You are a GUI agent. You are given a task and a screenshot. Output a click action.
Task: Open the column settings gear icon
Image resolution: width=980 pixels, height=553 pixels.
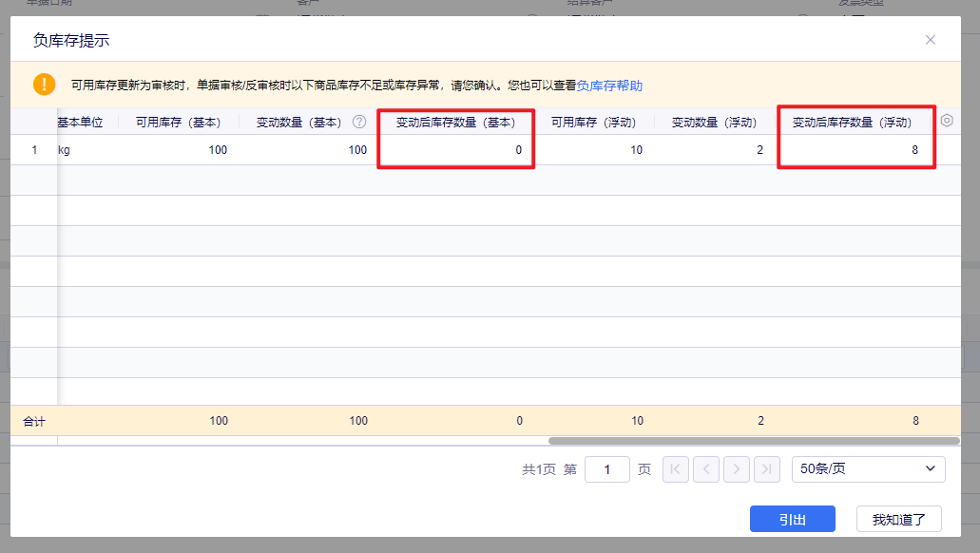click(x=947, y=121)
